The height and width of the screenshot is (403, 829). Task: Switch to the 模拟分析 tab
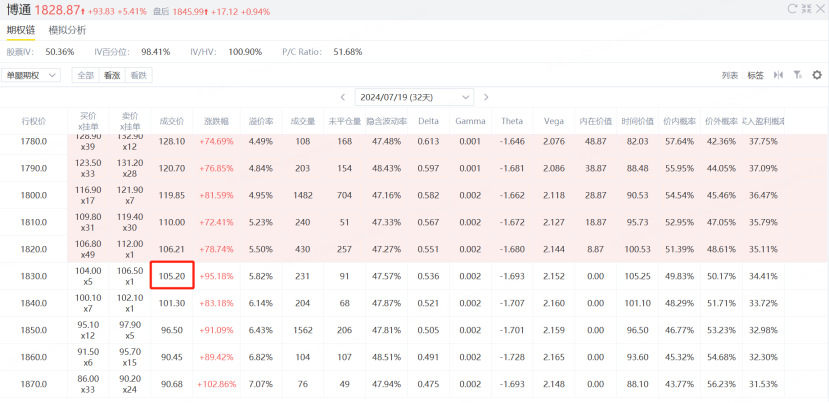tap(67, 30)
